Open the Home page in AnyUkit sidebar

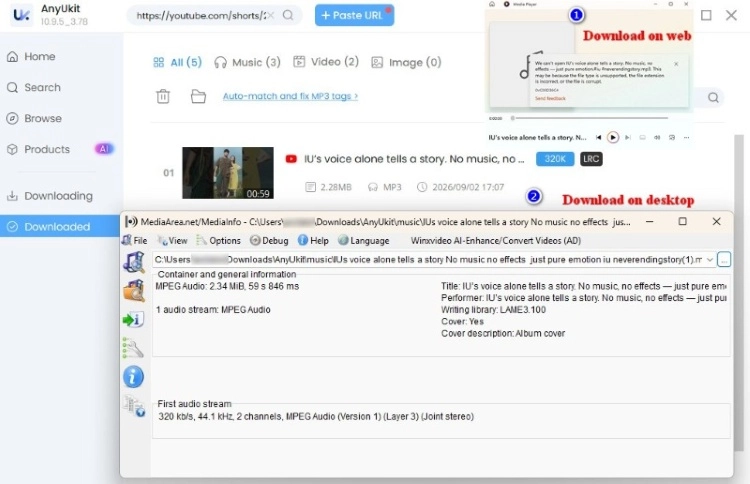(31, 56)
